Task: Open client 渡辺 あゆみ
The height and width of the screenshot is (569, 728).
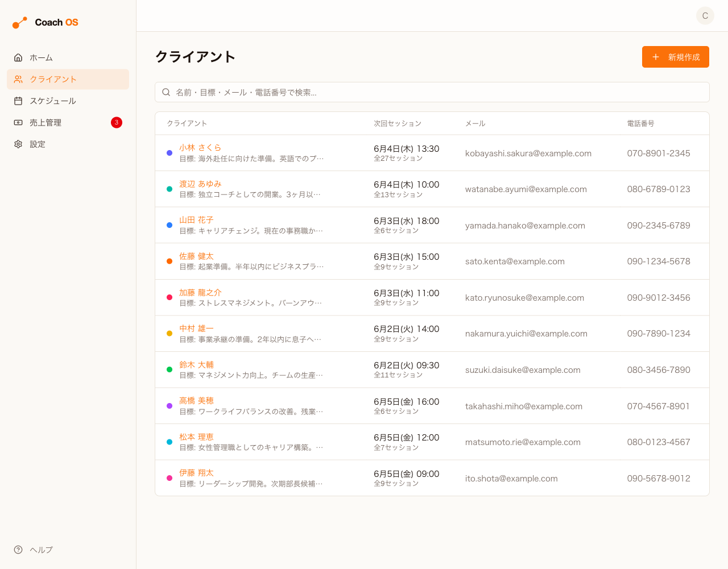Action: tap(200, 184)
